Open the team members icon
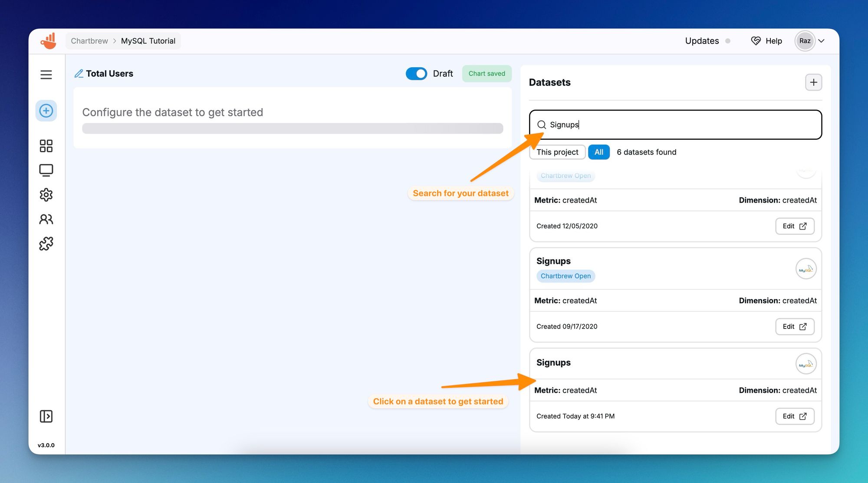Image resolution: width=868 pixels, height=483 pixels. coord(46,219)
